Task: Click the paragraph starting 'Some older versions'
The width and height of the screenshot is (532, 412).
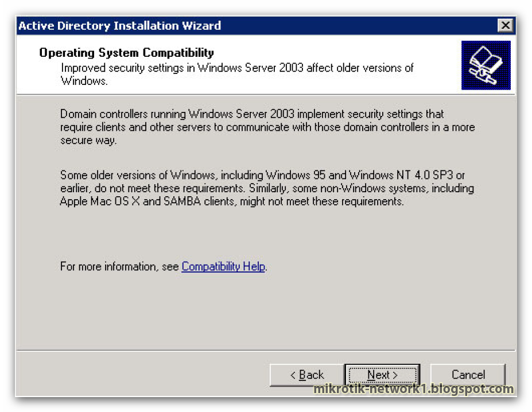Action: coord(267,188)
